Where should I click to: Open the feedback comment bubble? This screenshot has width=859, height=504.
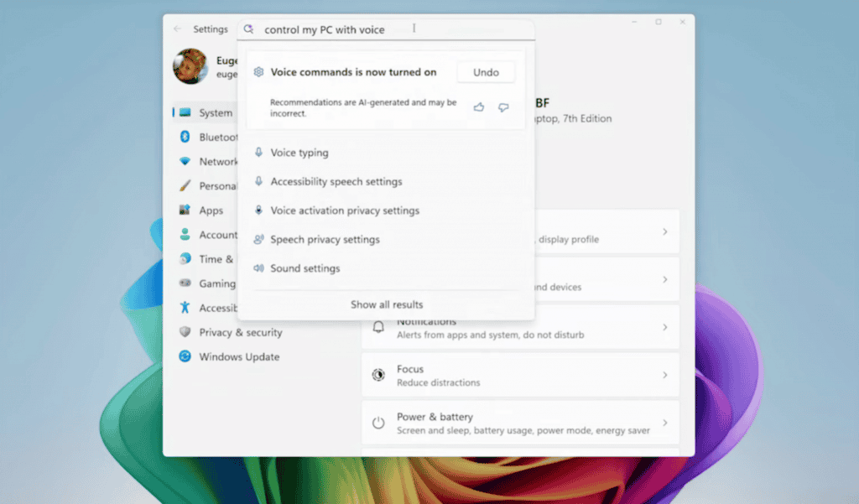(503, 108)
